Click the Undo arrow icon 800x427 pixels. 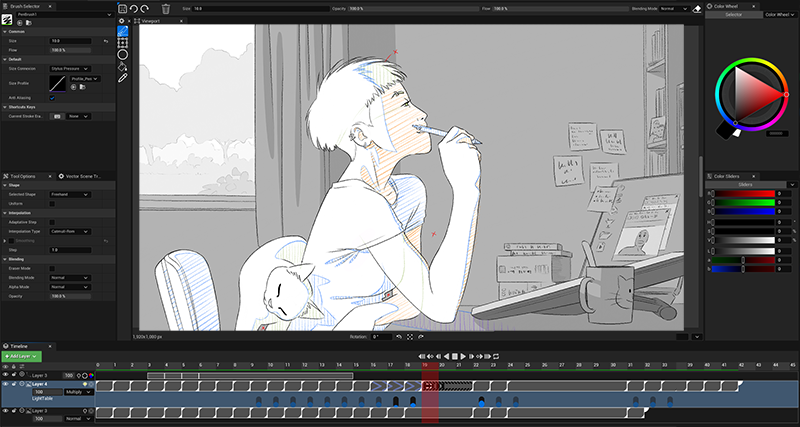point(135,8)
